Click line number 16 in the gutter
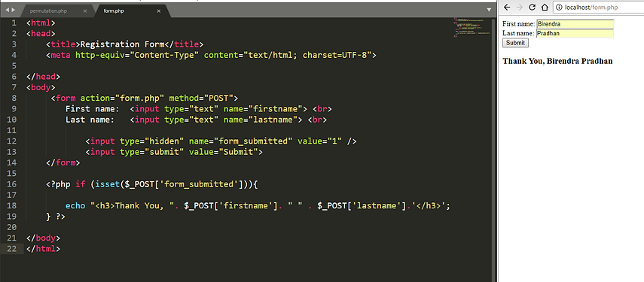644x282 pixels. click(x=11, y=184)
